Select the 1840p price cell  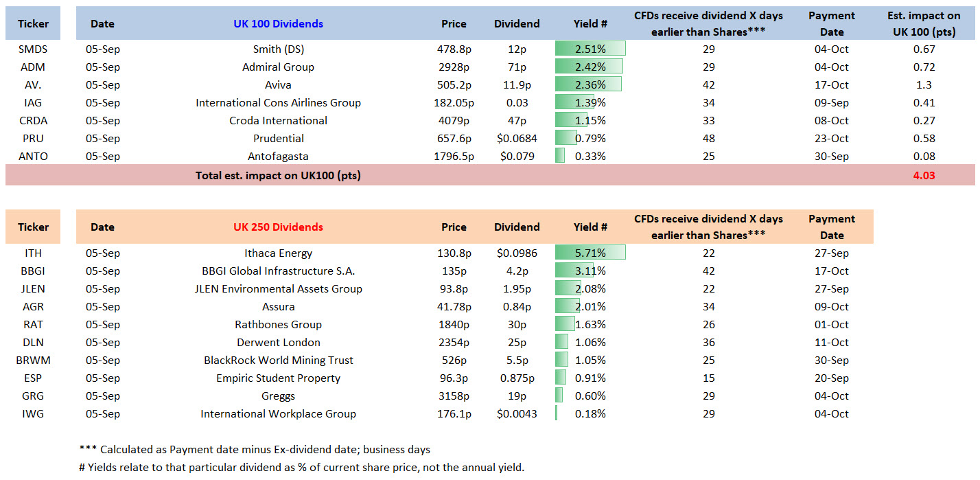pyautogui.click(x=454, y=325)
